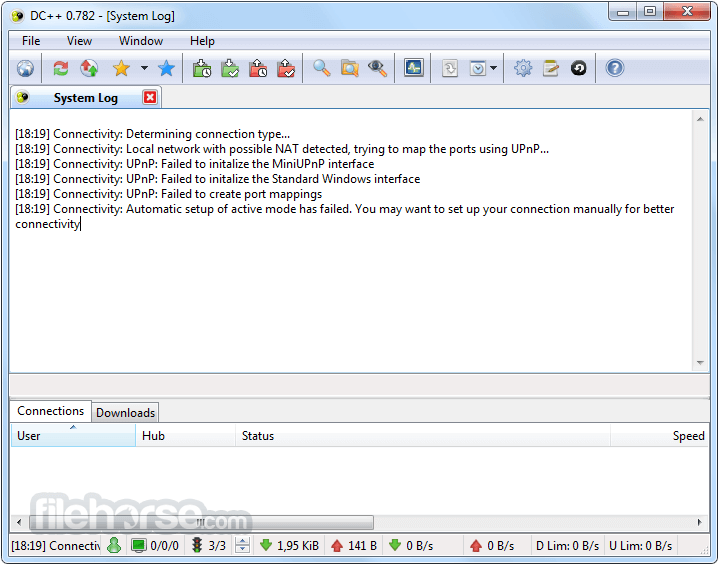719x565 pixels.
Task: Open Favorite Hubs yellow star
Action: tap(122, 69)
